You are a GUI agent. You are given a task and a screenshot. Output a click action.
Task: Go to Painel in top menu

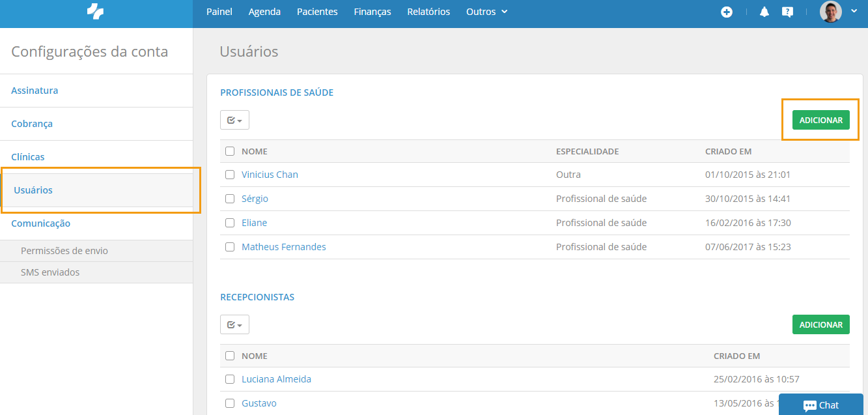219,12
